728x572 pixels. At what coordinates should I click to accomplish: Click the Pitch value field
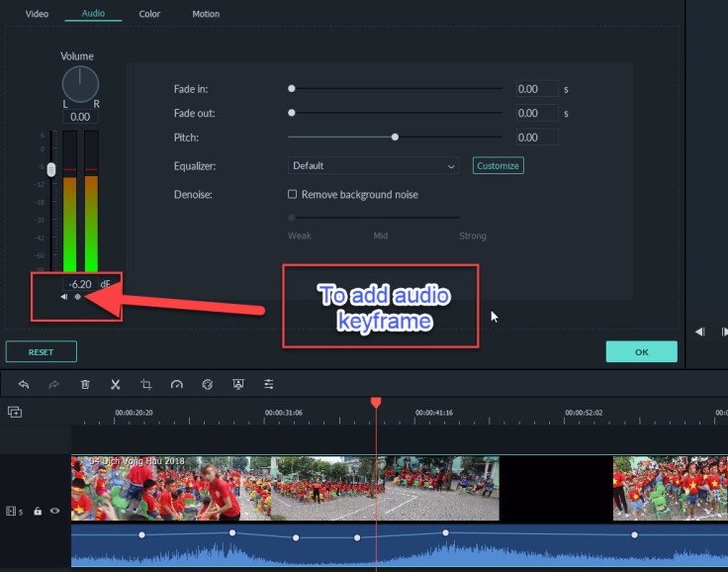click(x=537, y=138)
